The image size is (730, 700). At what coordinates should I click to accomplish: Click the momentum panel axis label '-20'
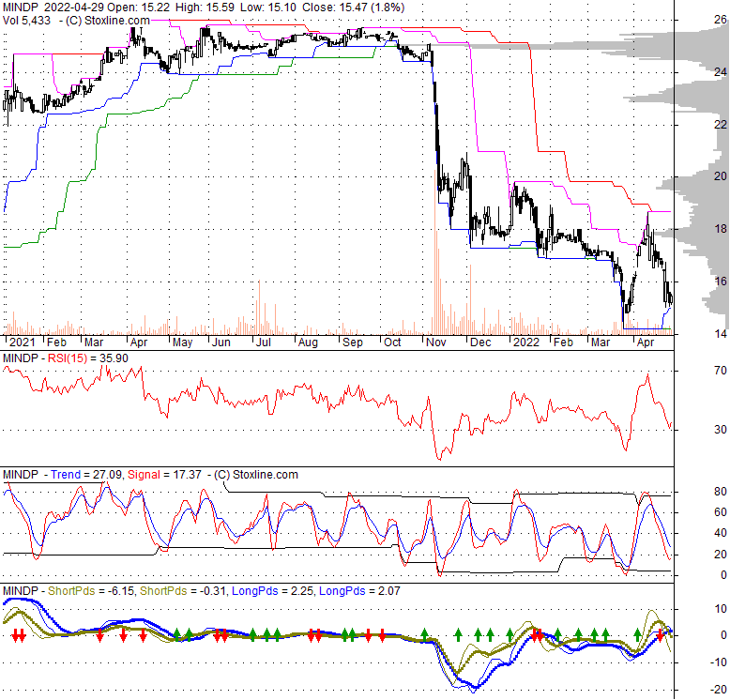click(x=719, y=690)
